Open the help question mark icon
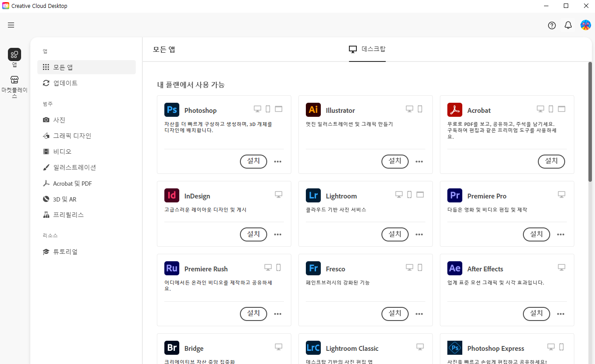The width and height of the screenshot is (595, 364). 551,25
